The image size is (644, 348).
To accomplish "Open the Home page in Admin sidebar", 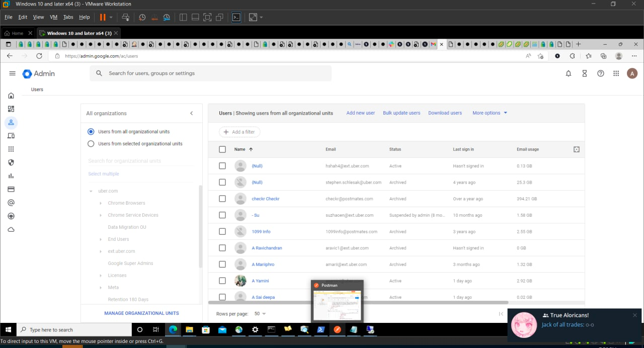I will [x=11, y=95].
